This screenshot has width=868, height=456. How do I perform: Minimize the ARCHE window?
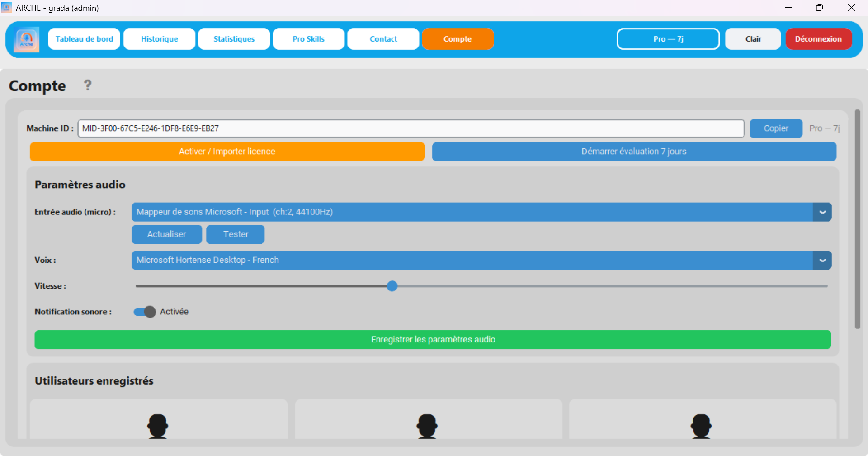(788, 8)
